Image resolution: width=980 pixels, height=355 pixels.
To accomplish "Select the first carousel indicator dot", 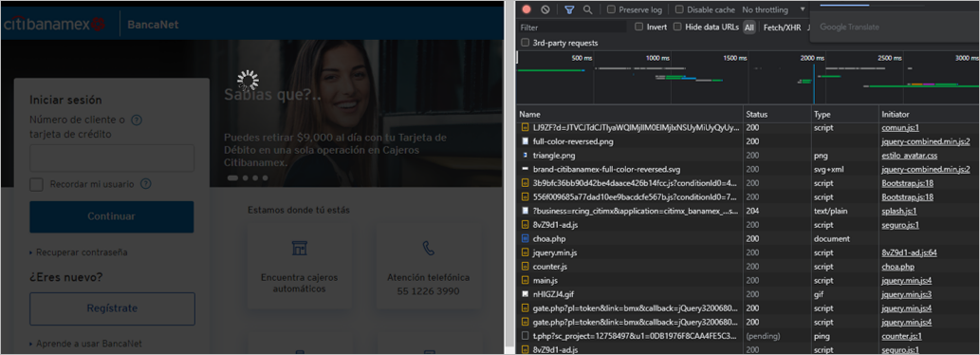I will click(x=232, y=178).
